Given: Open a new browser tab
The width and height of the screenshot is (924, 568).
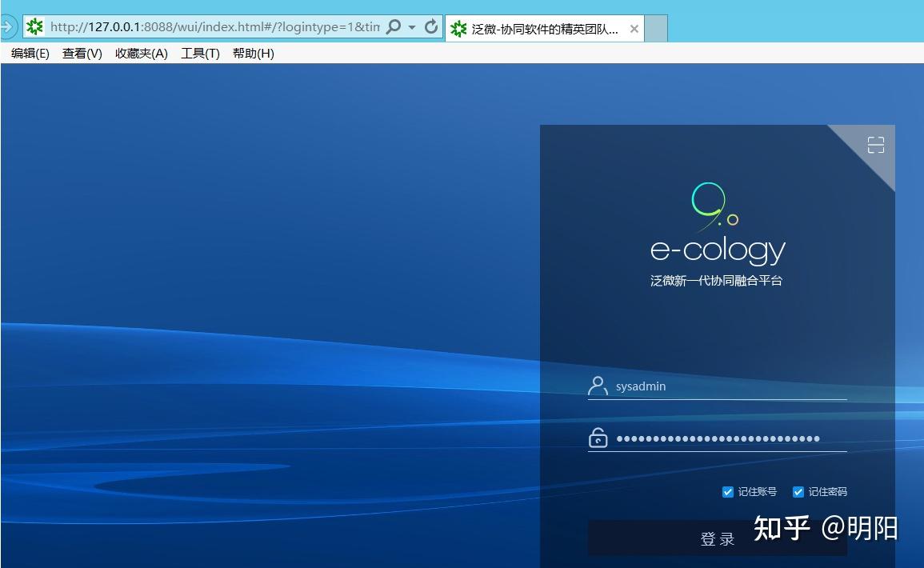Looking at the screenshot, I should [x=654, y=26].
